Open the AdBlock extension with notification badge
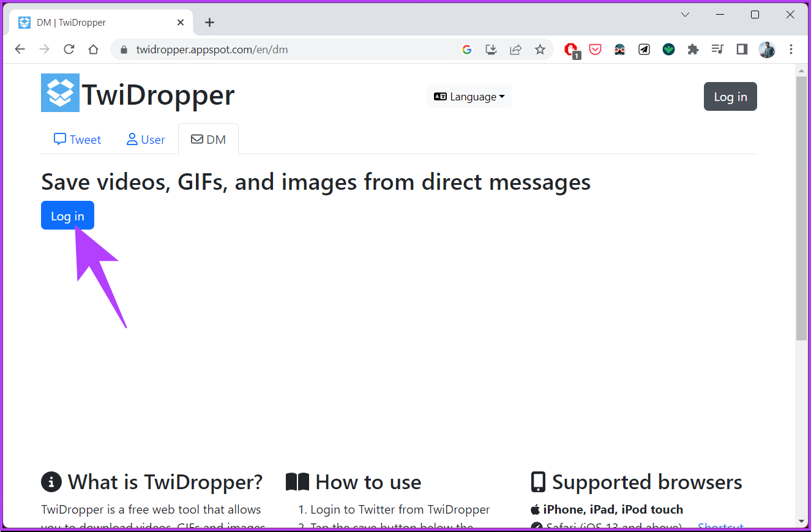The height and width of the screenshot is (532, 811). coord(570,49)
